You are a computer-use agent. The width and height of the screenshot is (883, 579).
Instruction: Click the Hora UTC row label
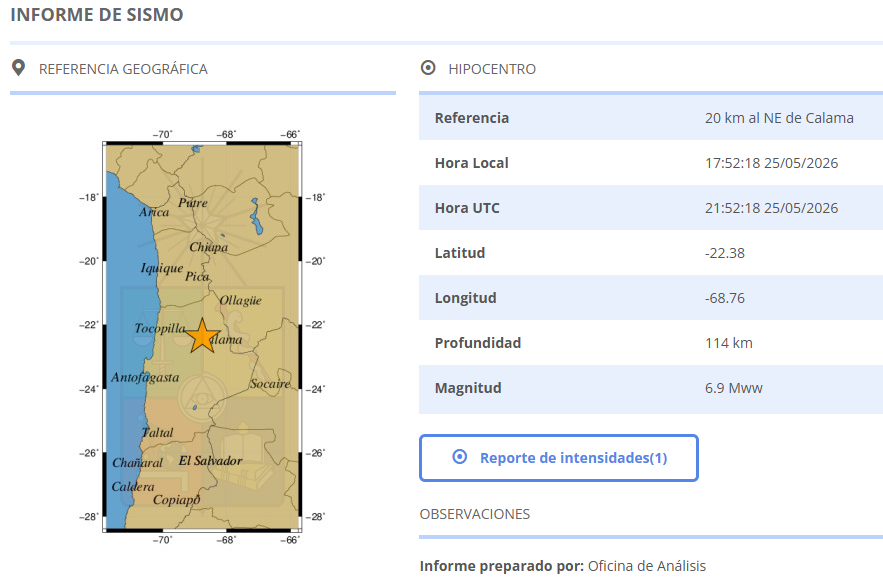pyautogui.click(x=467, y=208)
